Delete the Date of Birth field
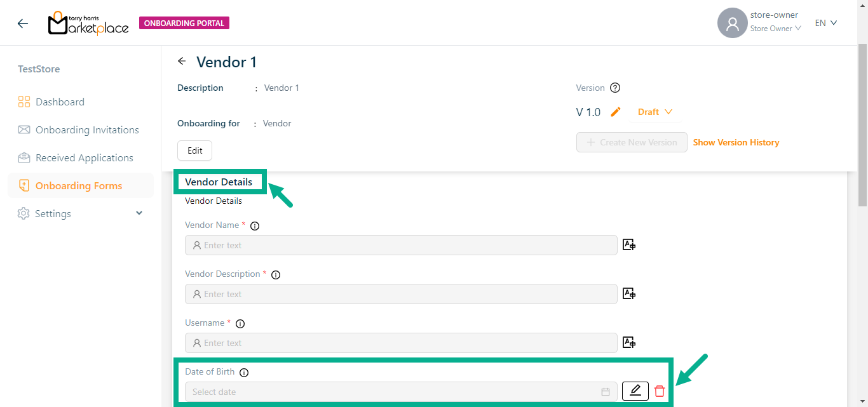Screen dimensions: 868x407 tap(660, 392)
